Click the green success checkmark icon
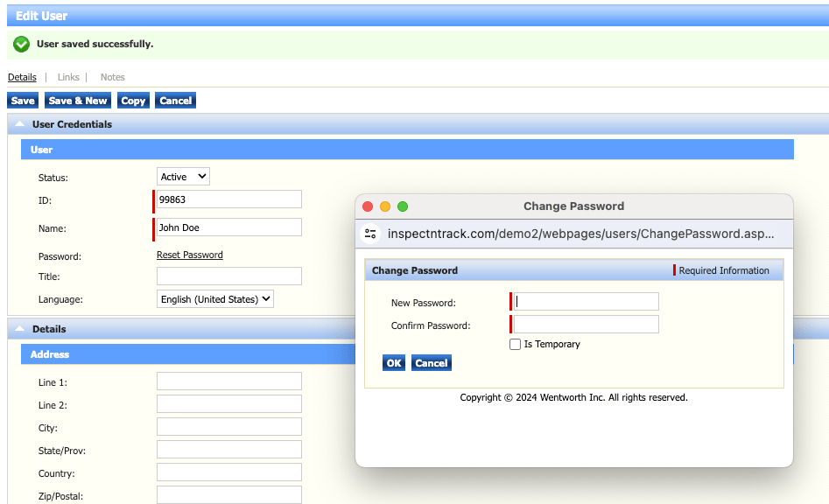Viewport: 829px width, 504px height. coord(21,43)
